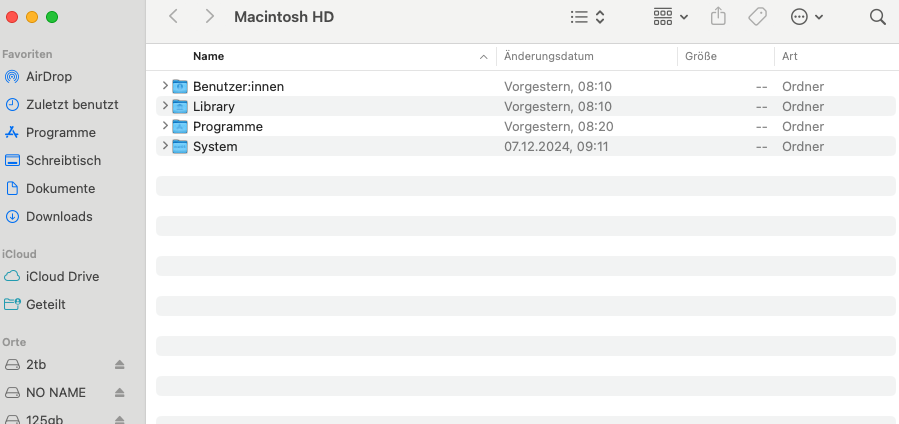The height and width of the screenshot is (424, 899).
Task: Expand the Library folder disclosure arrow
Action: (x=165, y=106)
